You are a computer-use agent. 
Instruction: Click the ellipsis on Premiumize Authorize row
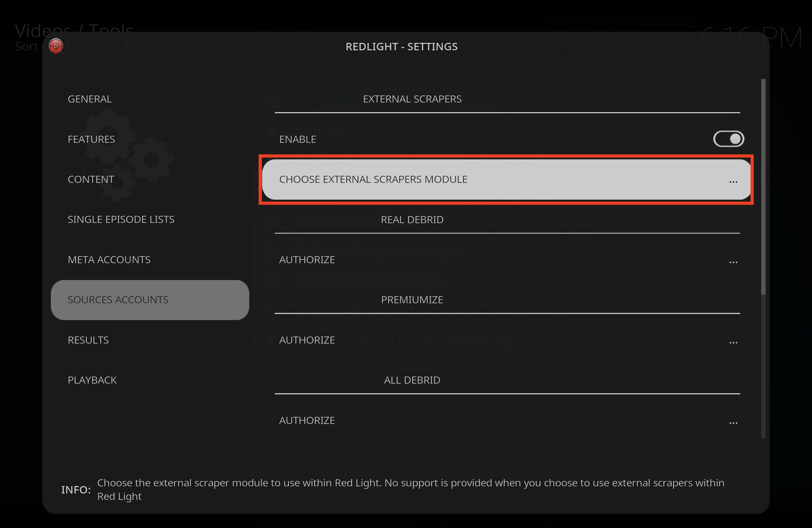pyautogui.click(x=733, y=342)
